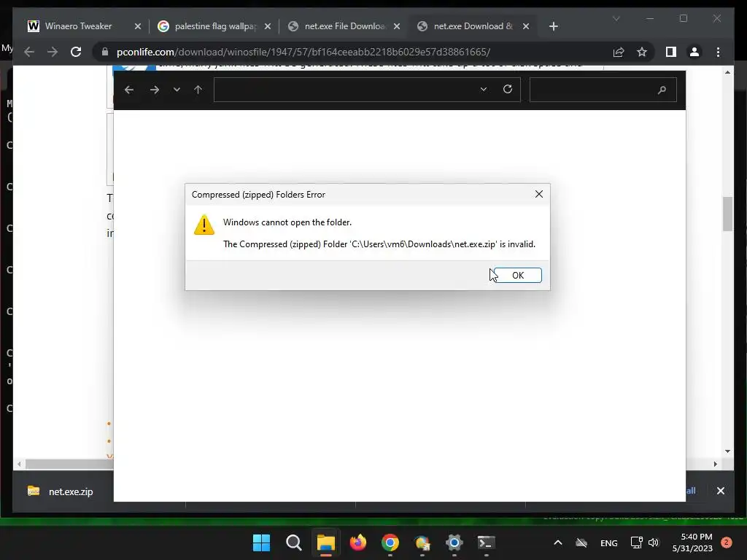
Task: Open Chrome profile menu
Action: [694, 52]
